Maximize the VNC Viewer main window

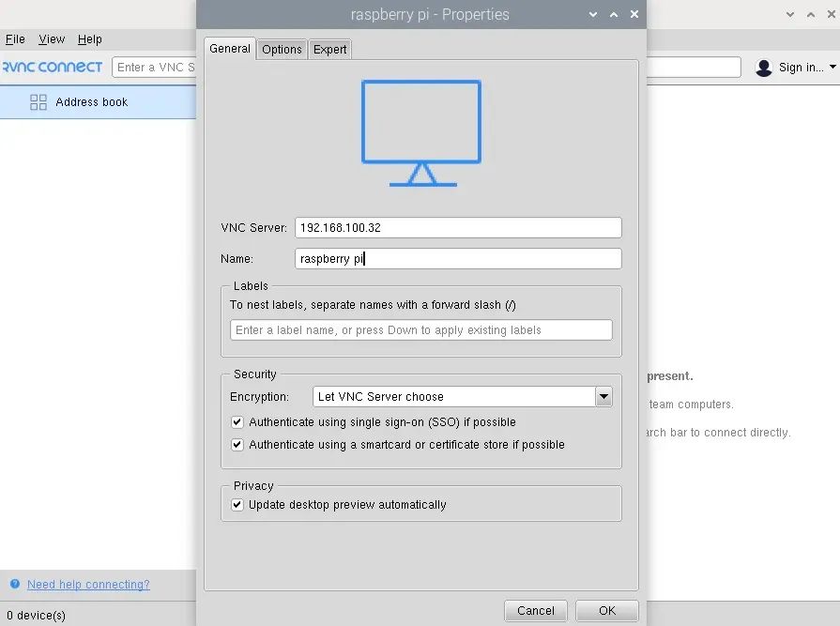[811, 14]
